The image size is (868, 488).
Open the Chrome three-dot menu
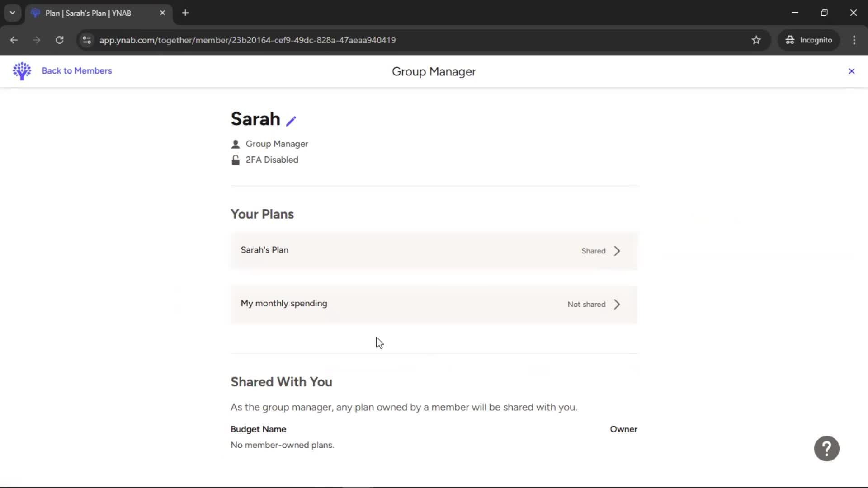(x=854, y=40)
